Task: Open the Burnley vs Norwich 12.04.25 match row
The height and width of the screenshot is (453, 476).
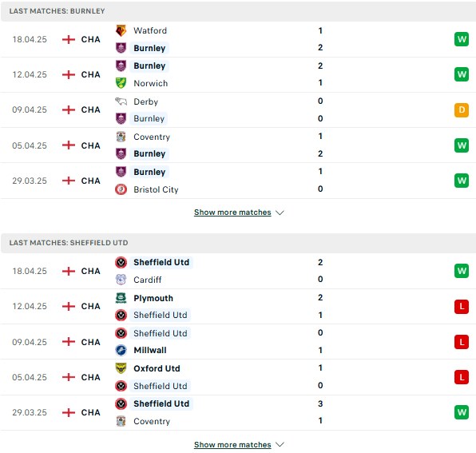Action: pos(238,74)
